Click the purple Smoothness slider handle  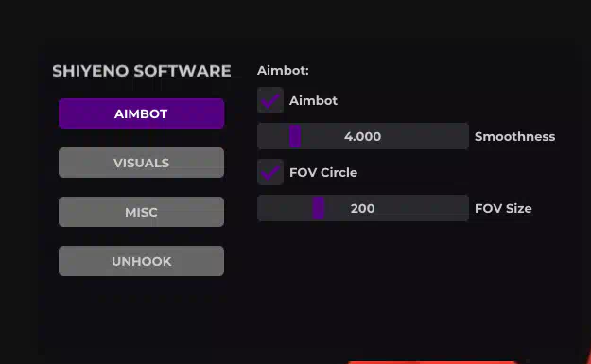[x=295, y=136]
